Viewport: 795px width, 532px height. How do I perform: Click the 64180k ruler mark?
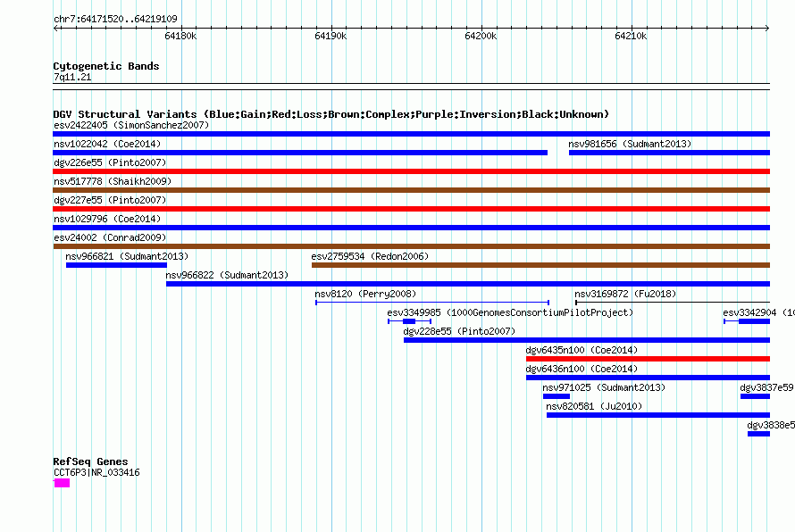coord(180,36)
